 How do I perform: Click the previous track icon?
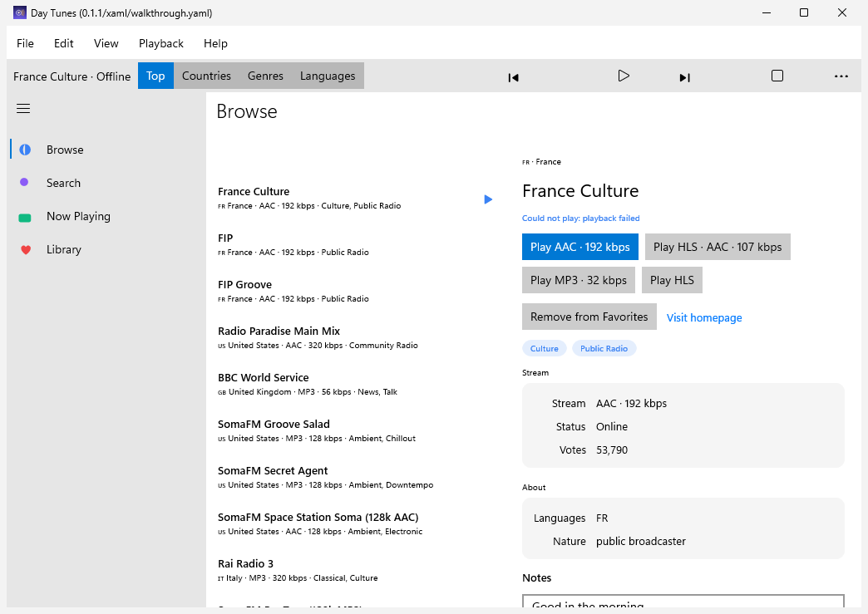513,77
